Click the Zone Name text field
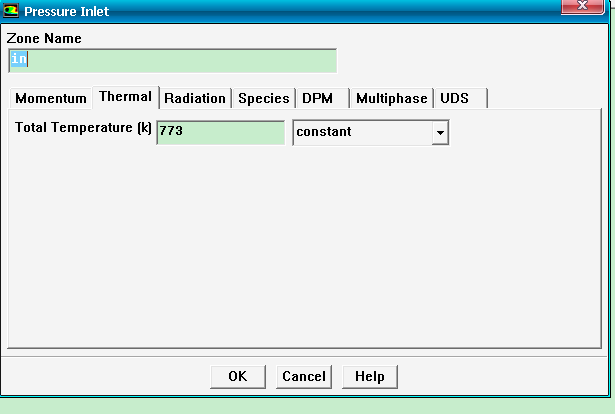Screen dimensions: 615x414 pos(172,60)
